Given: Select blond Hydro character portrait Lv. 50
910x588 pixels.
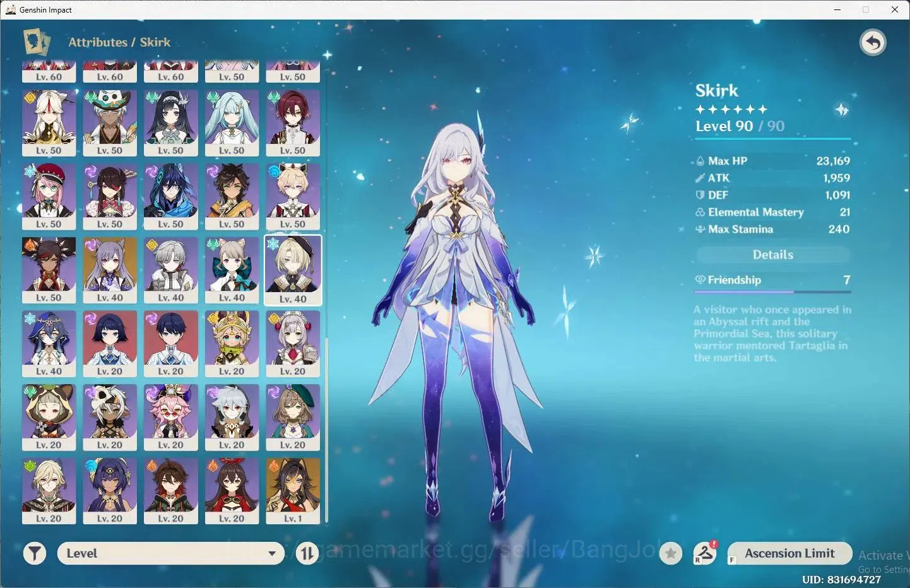Looking at the screenshot, I should (293, 197).
